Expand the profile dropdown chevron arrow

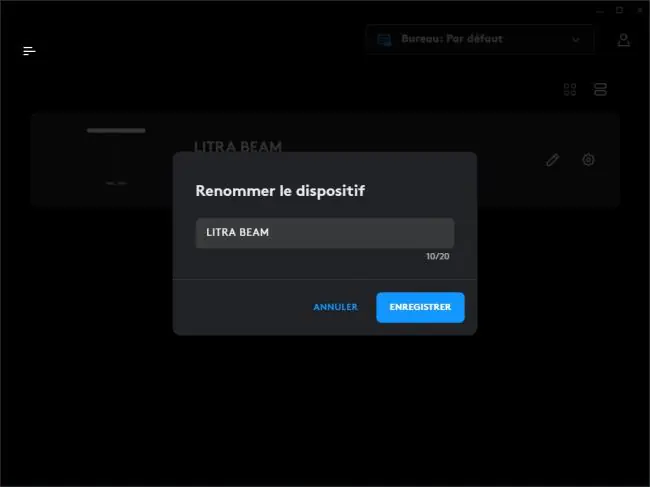576,40
